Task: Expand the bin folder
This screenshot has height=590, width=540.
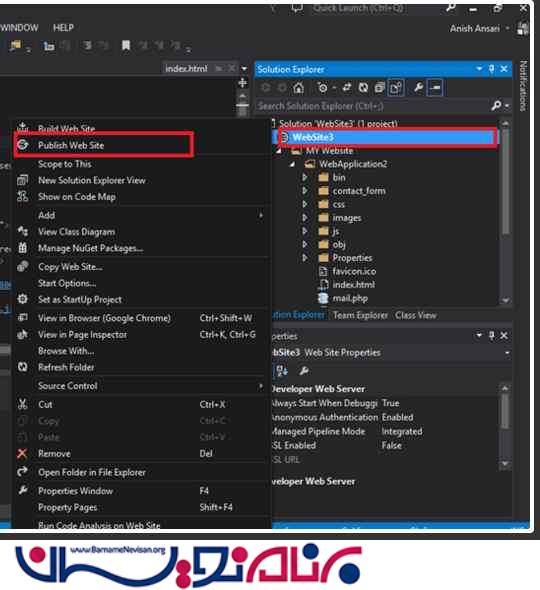Action: [305, 177]
